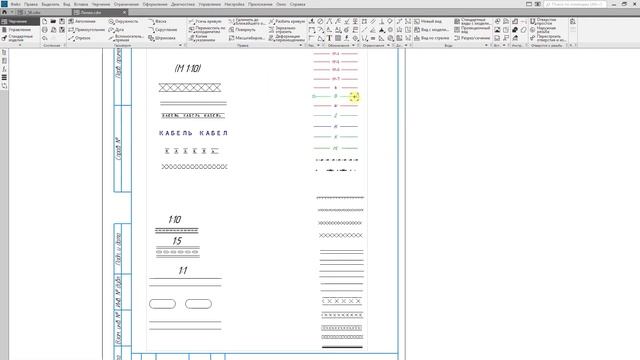Open the Диагностика menu
This screenshot has width=640, height=360.
(x=182, y=4)
